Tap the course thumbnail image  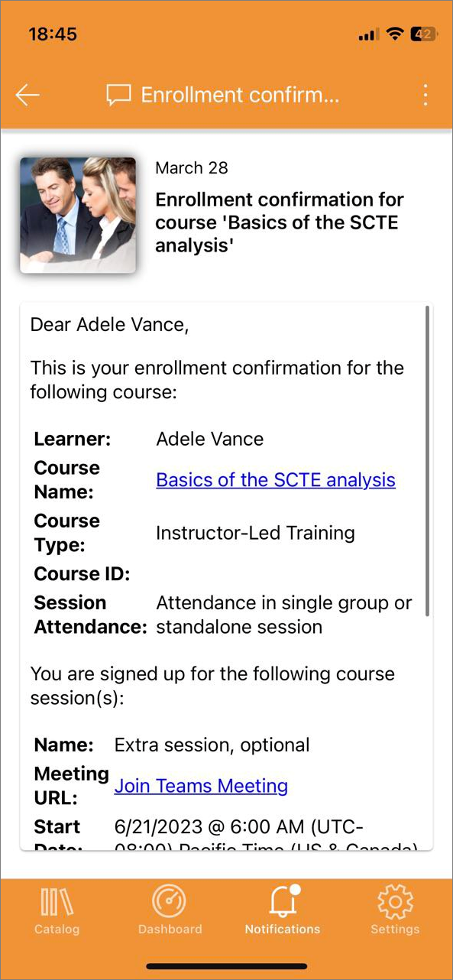pos(78,215)
